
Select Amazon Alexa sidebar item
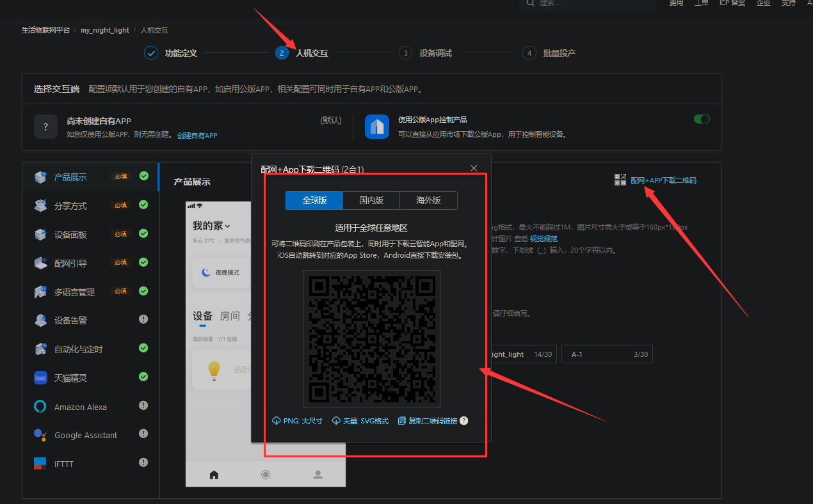pyautogui.click(x=90, y=407)
